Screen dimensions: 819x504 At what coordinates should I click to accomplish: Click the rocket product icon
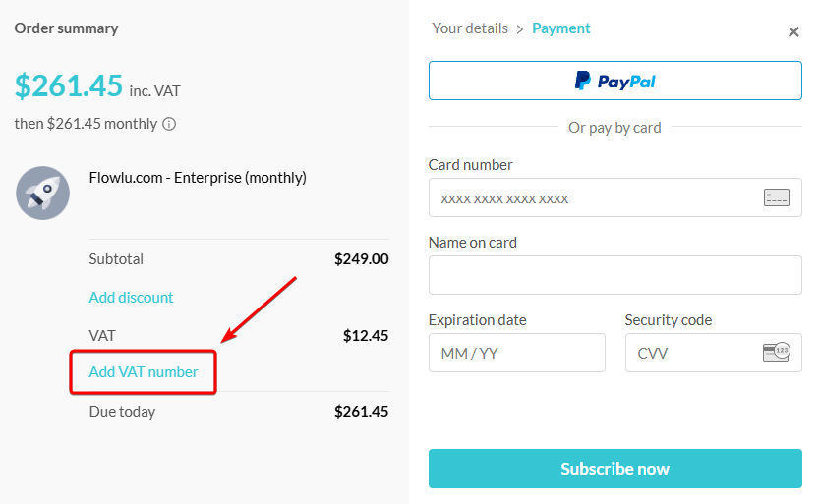point(43,193)
